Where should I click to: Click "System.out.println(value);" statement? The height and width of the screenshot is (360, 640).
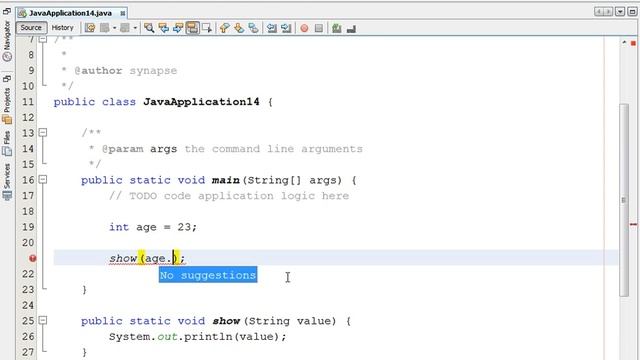pos(198,337)
